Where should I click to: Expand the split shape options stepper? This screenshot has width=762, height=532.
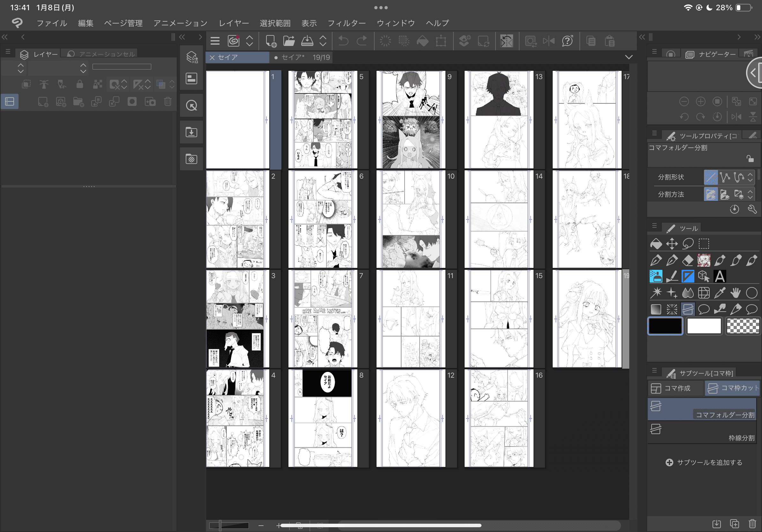click(x=751, y=177)
